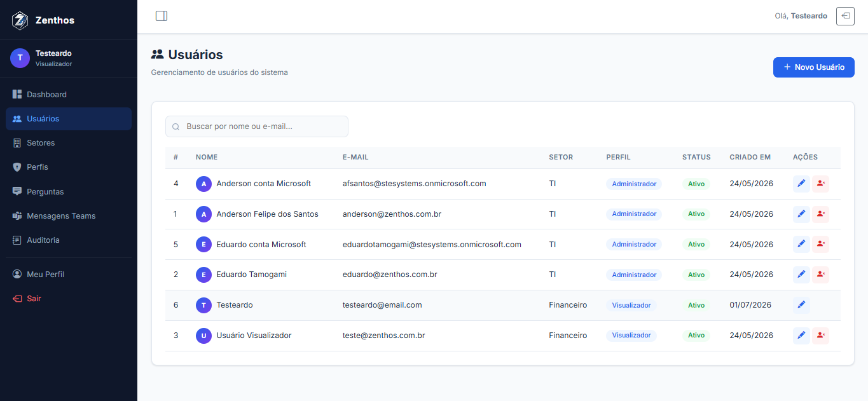Click email afsantos@stesystems.onmicrosoft.com
The width and height of the screenshot is (868, 401).
click(x=414, y=184)
